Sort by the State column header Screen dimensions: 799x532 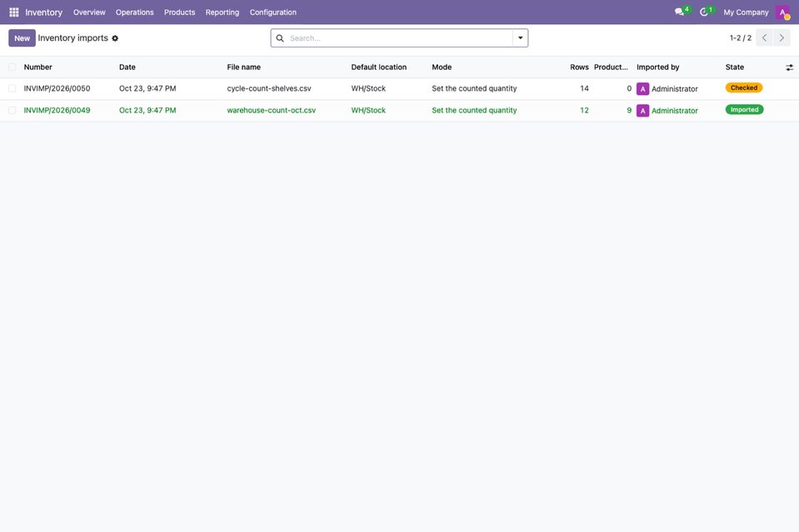(735, 67)
